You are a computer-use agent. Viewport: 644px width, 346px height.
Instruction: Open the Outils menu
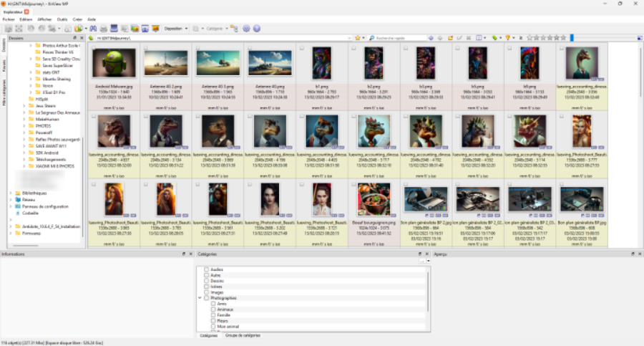coord(62,19)
